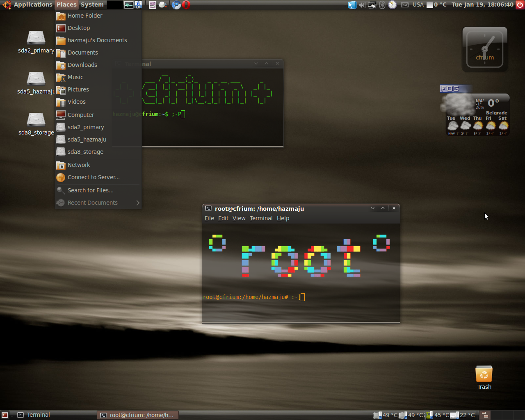
Task: Expand Recent Documents submenu
Action: click(x=98, y=203)
